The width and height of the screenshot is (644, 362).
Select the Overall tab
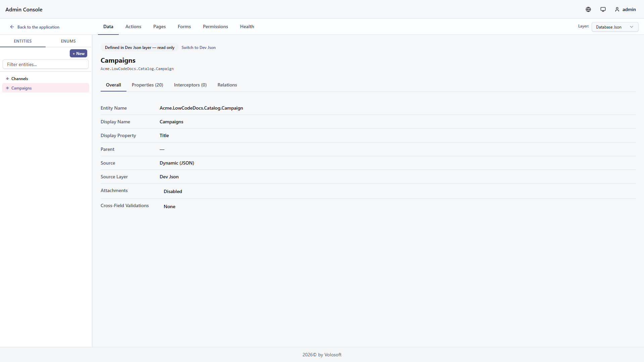(x=113, y=85)
